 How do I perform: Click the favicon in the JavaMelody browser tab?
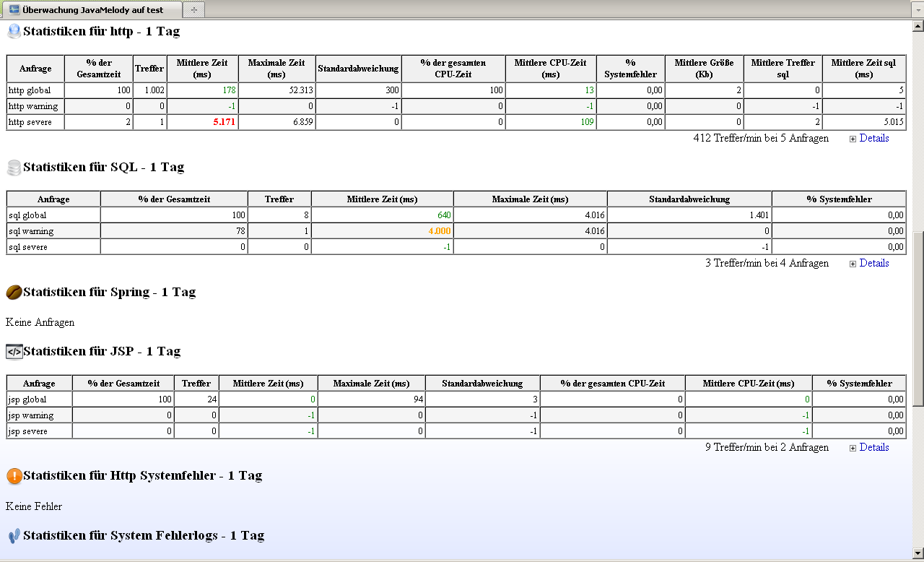[14, 10]
